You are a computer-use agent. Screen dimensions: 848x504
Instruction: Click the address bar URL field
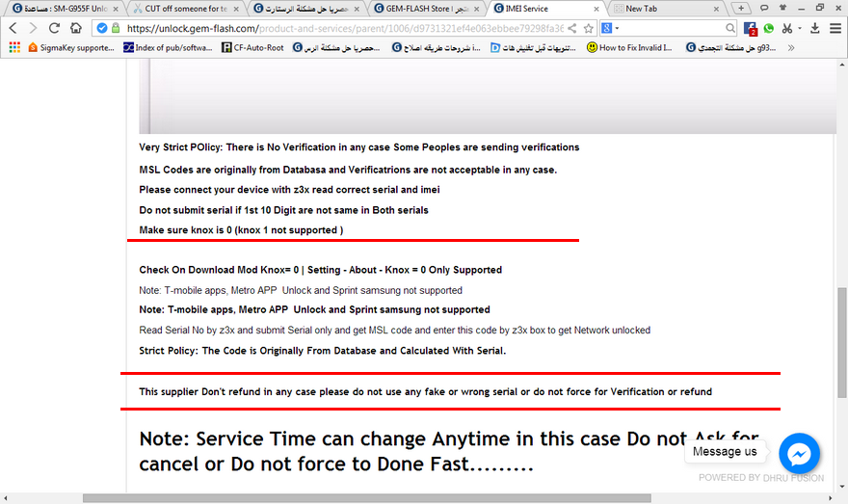pos(345,28)
